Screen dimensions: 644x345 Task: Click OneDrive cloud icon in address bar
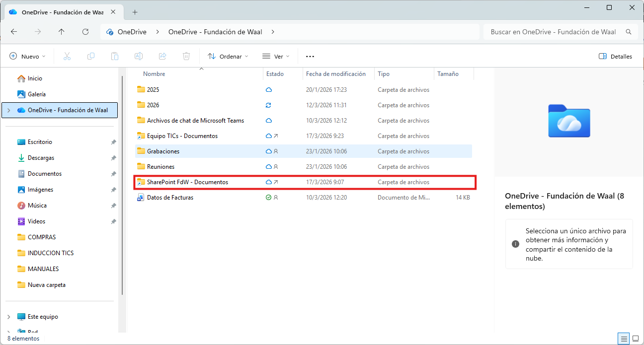(110, 32)
